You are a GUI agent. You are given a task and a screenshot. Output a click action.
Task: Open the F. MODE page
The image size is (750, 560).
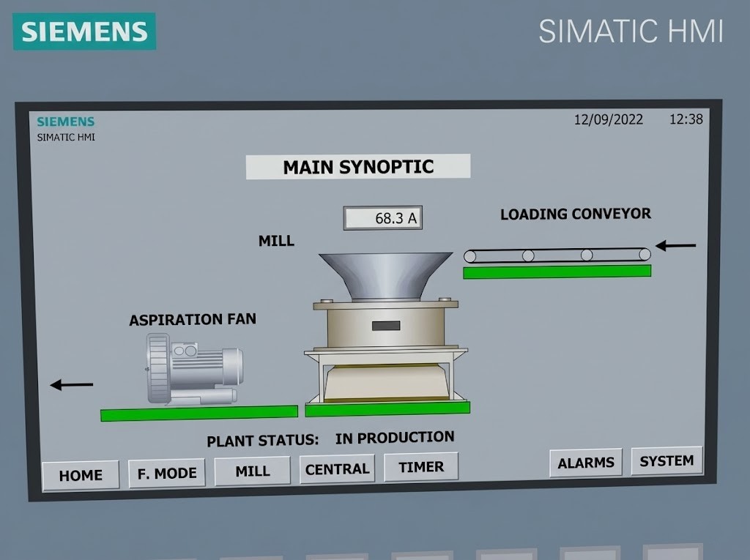point(166,474)
